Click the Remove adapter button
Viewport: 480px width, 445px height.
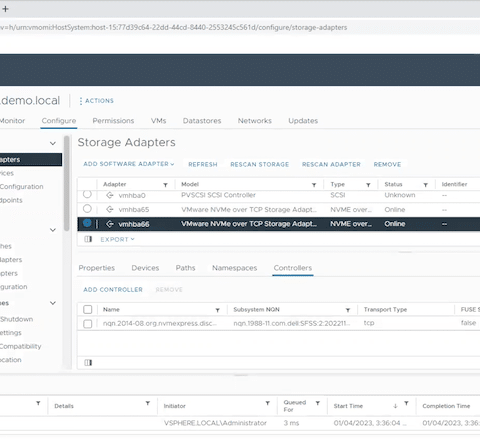coord(387,164)
